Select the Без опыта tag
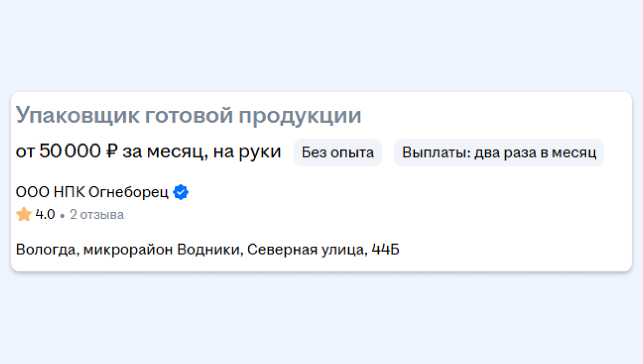This screenshot has width=643, height=364. tap(338, 153)
